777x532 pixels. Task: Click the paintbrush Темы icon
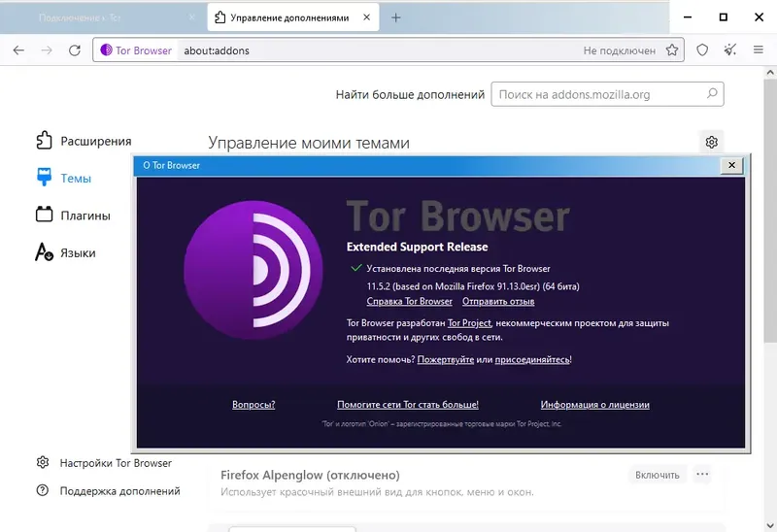(x=44, y=178)
